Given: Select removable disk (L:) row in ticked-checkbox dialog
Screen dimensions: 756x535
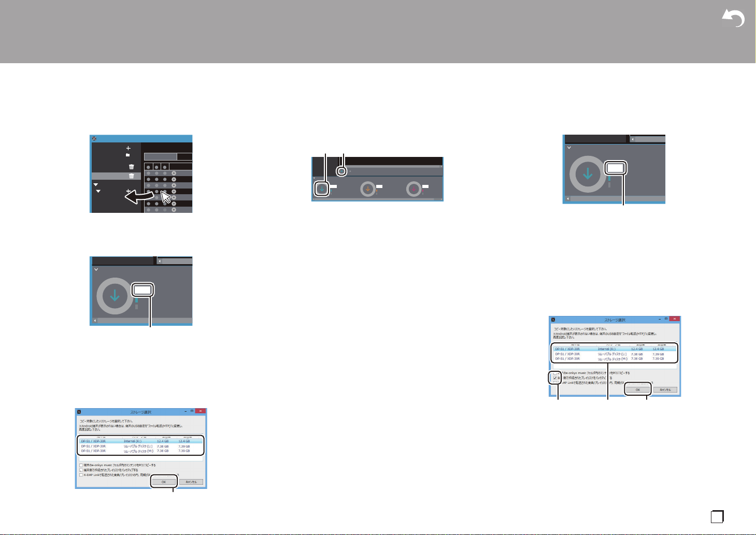Looking at the screenshot, I should tap(614, 354).
